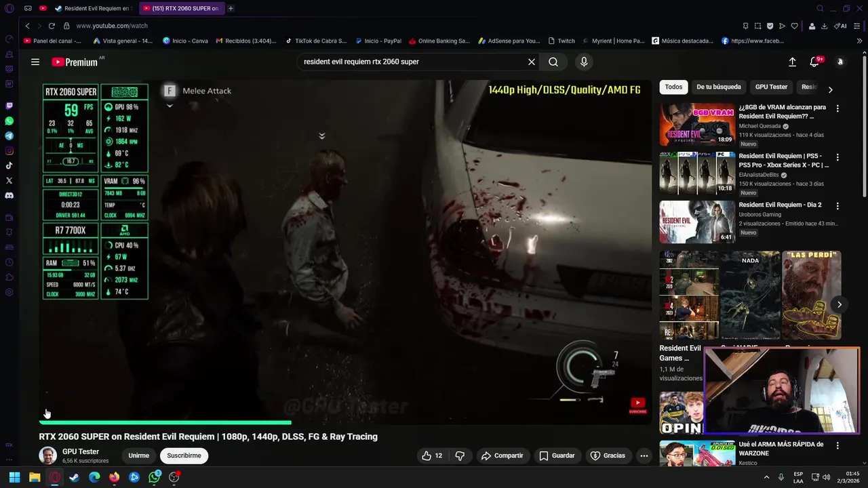Open options for Usé el ARMA MÁS RÁPIDA video

837,446
